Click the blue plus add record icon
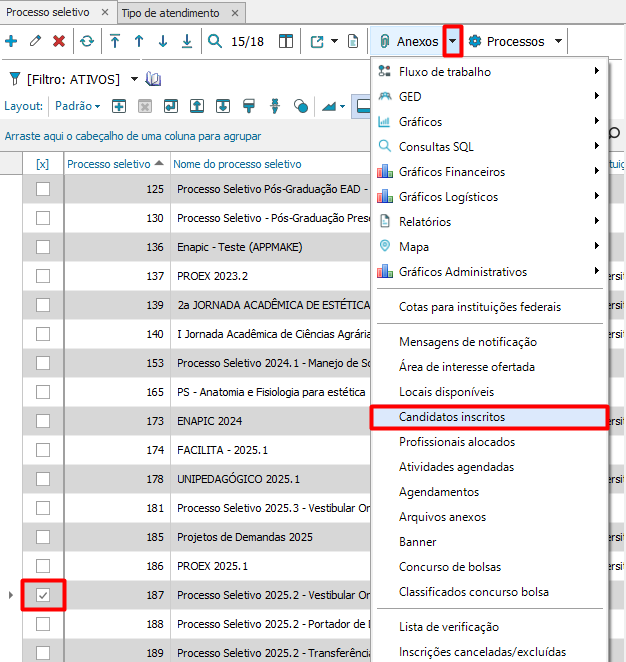Screen dimensions: 626x662 pyautogui.click(x=11, y=42)
